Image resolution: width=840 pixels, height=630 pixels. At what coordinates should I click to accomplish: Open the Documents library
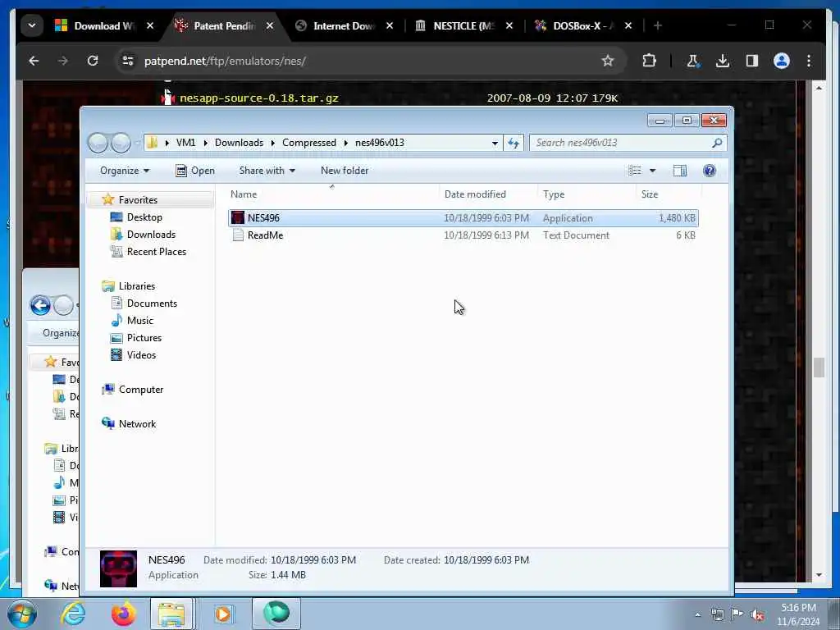pyautogui.click(x=152, y=304)
